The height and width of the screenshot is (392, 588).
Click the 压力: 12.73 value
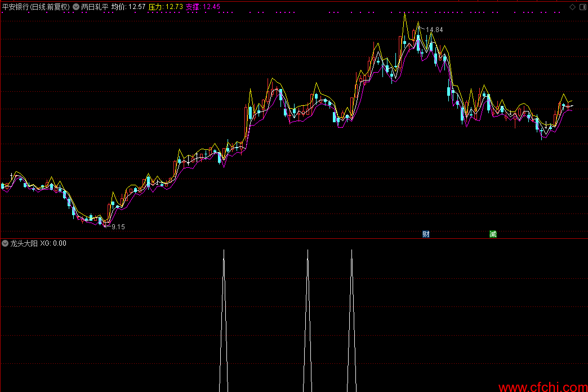166,7
